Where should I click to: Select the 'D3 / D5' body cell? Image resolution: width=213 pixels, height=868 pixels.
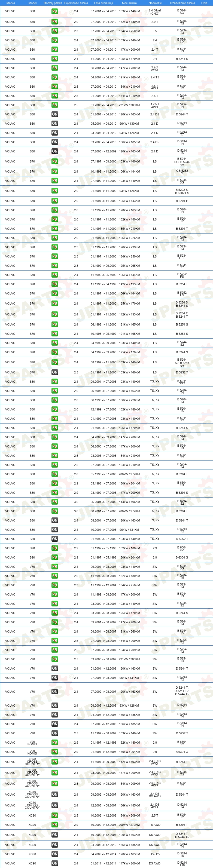(155, 854)
